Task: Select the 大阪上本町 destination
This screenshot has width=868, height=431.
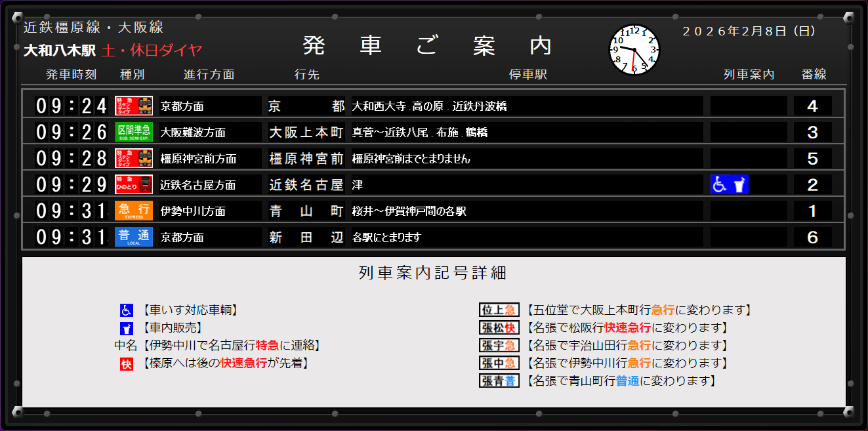Action: click(x=306, y=133)
